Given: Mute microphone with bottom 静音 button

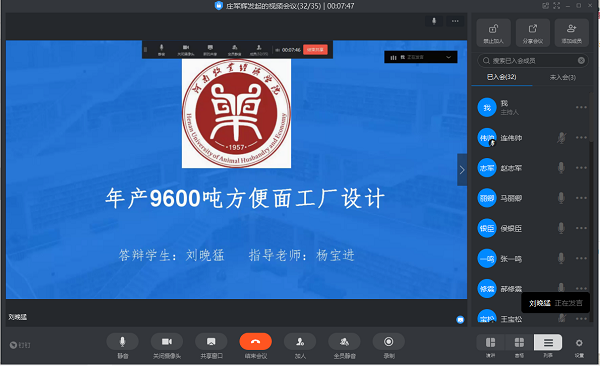Looking at the screenshot, I should pos(122,342).
